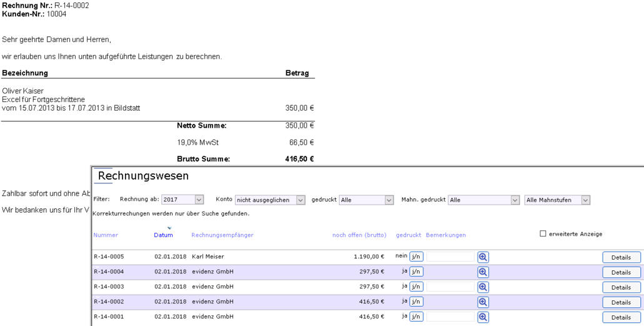This screenshot has width=644, height=326.
Task: Toggle j/n printed status for R-14-0004
Action: tap(416, 272)
